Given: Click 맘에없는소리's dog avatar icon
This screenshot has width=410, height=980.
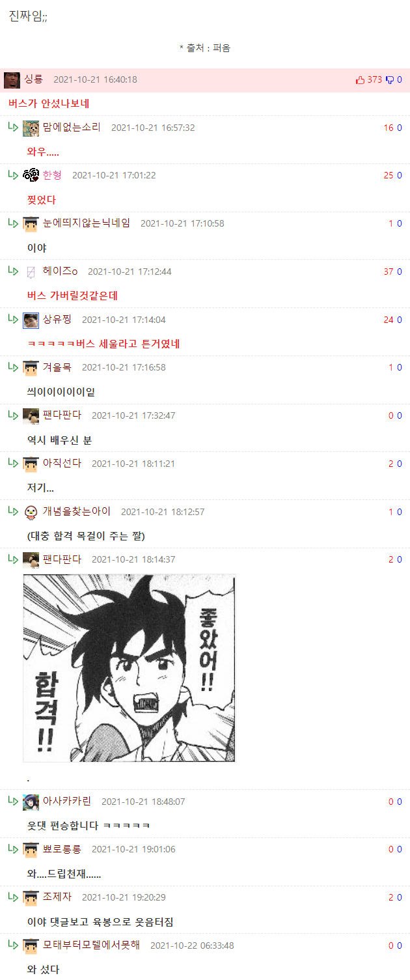Looking at the screenshot, I should click(31, 128).
